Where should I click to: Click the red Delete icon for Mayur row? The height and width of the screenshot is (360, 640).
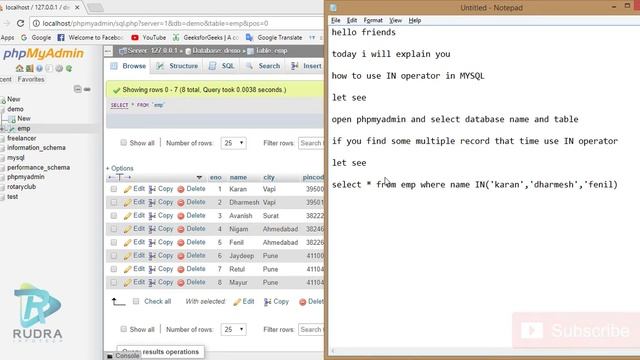click(x=181, y=282)
